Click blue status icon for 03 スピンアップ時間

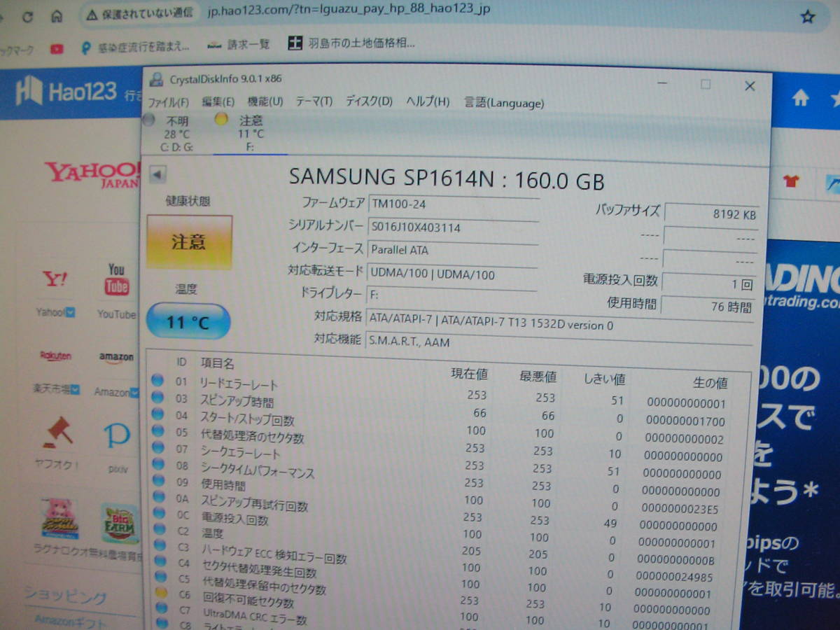(x=157, y=398)
